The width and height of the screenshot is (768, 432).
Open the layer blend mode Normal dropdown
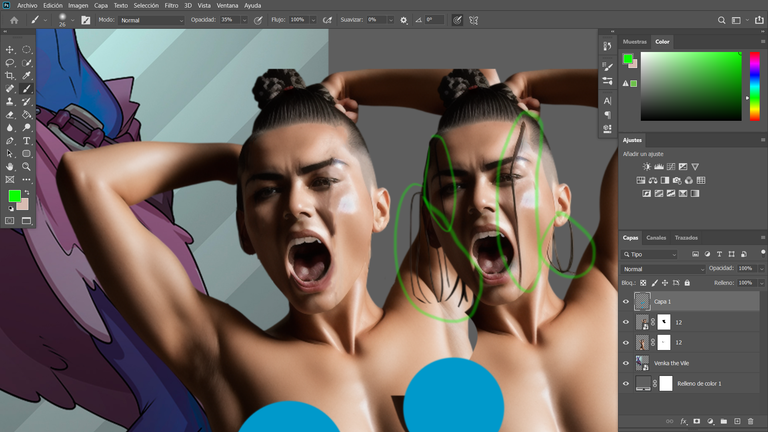click(663, 269)
